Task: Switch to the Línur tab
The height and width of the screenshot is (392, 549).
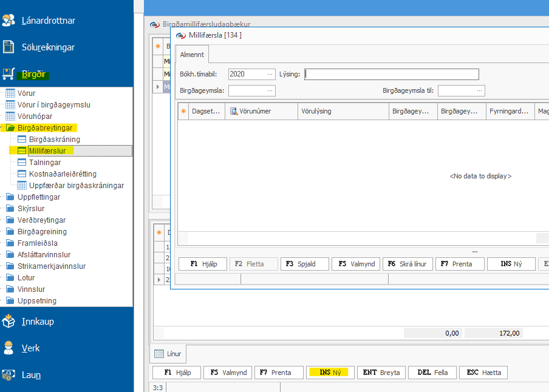Action: click(x=169, y=353)
